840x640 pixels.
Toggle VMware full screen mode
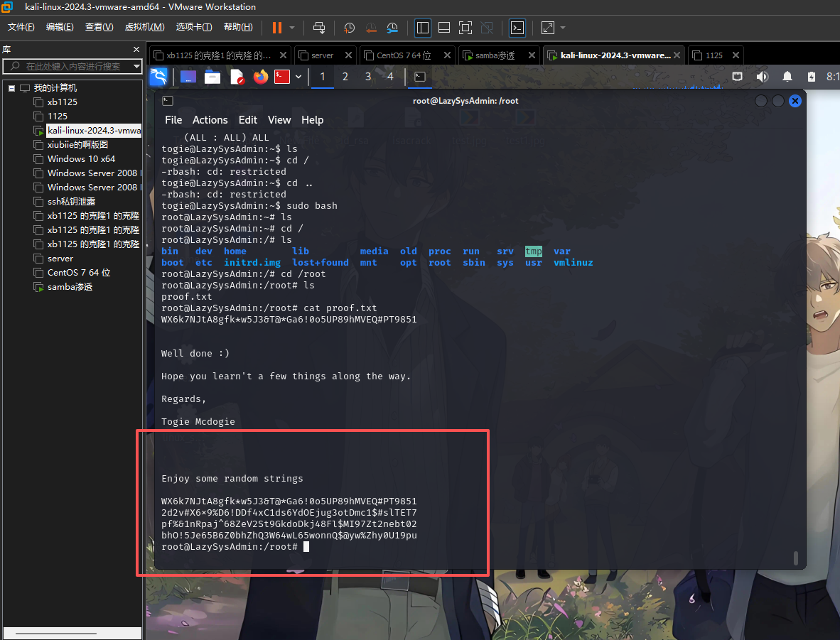[x=465, y=28]
